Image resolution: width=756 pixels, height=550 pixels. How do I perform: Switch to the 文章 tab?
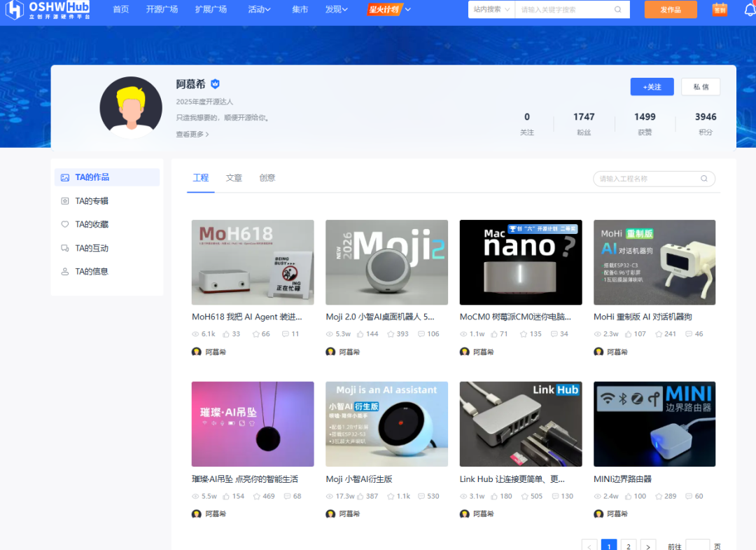234,178
